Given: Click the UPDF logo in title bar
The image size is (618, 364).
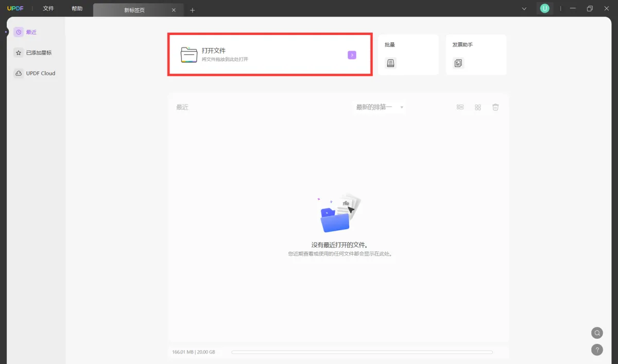Looking at the screenshot, I should [15, 9].
